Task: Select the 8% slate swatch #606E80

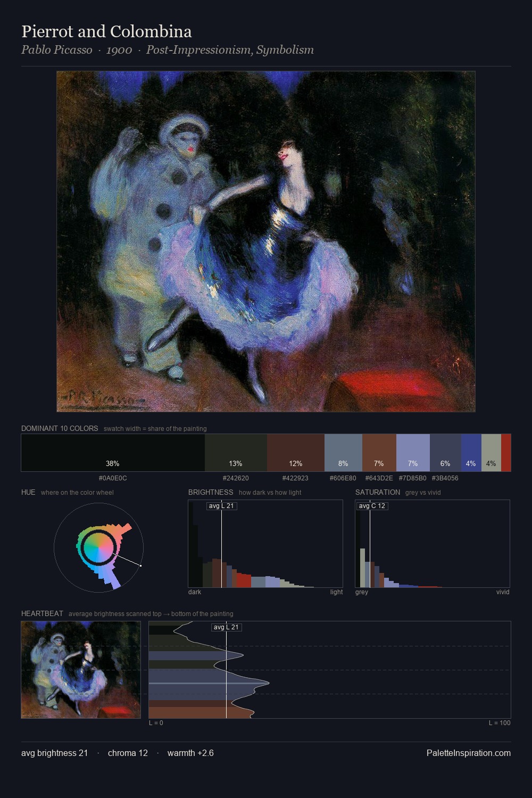Action: 343,453
